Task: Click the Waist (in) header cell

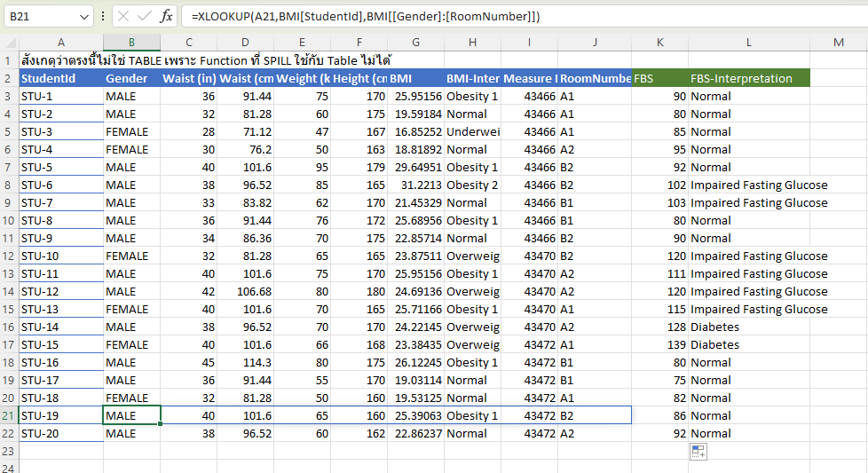Action: (x=189, y=79)
